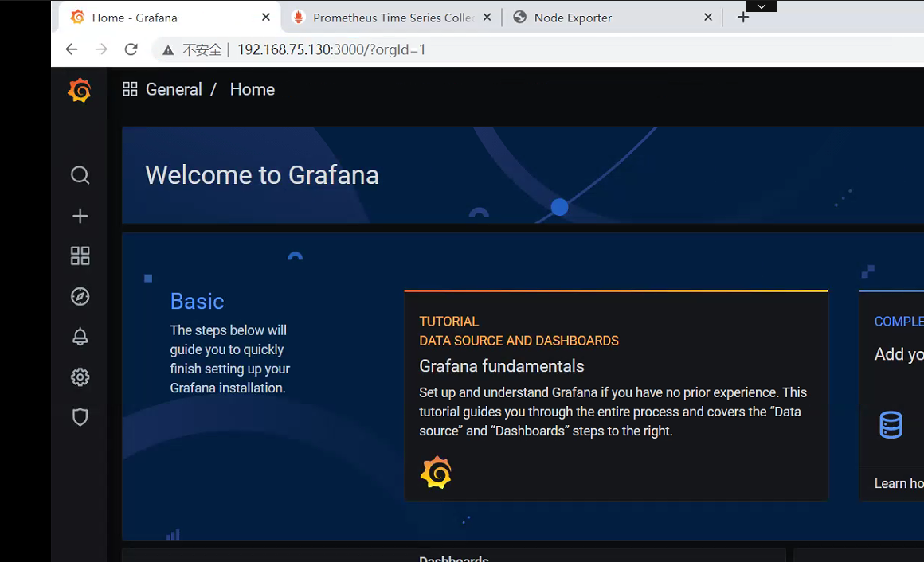Go back to the previous page
924x562 pixels.
click(x=72, y=49)
